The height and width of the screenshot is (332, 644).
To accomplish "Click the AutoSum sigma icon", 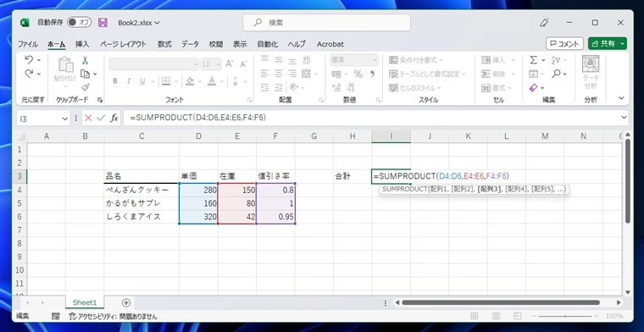I will (x=533, y=60).
